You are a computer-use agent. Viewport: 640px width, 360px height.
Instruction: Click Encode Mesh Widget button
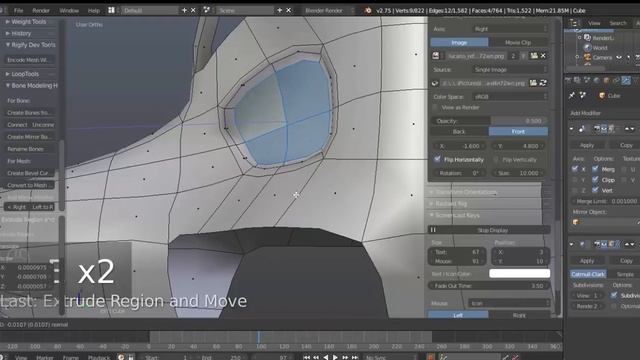tap(29, 60)
